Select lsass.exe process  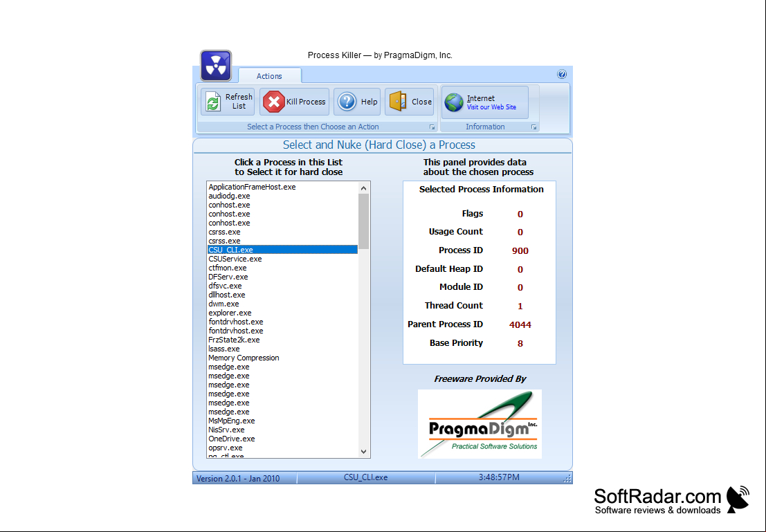coord(282,349)
